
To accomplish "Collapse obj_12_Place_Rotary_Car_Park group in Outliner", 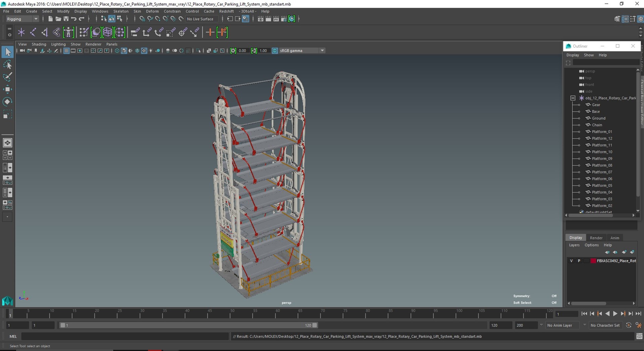I will (x=573, y=98).
